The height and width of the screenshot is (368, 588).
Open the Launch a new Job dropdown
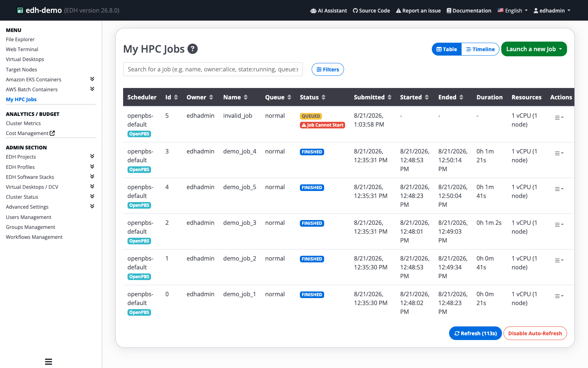click(x=534, y=49)
